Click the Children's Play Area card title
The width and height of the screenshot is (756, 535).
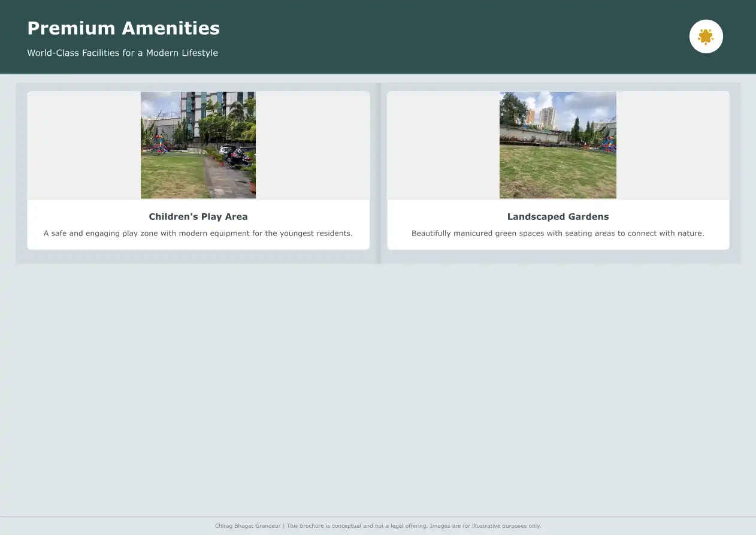point(198,217)
